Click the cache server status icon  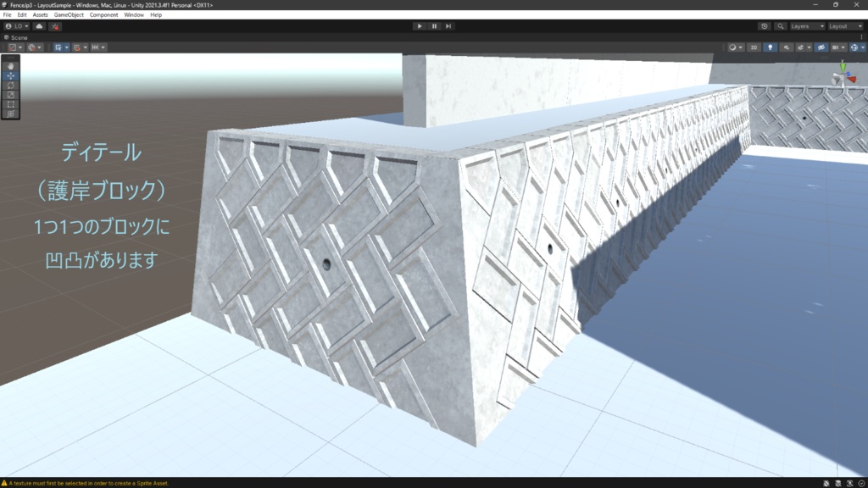click(838, 484)
